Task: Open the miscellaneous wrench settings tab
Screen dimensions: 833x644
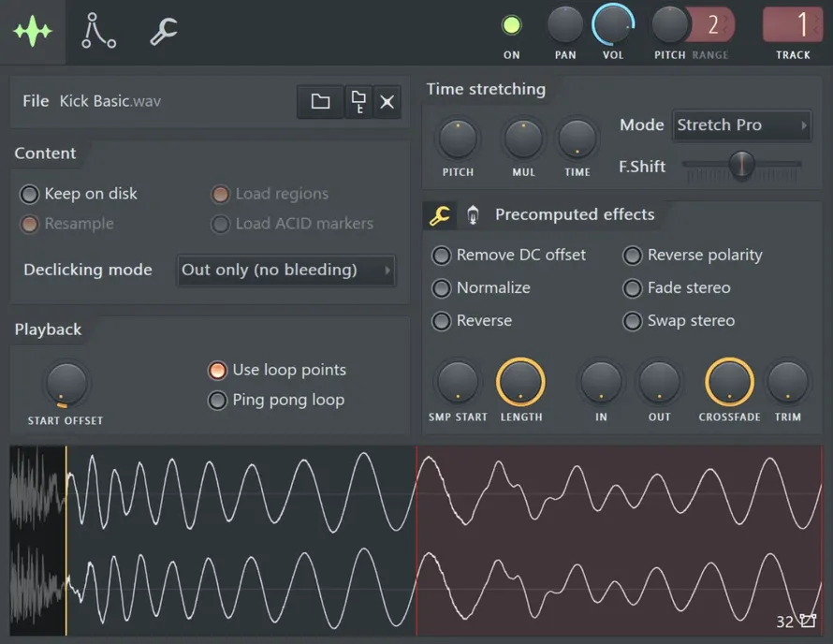Action: (164, 31)
